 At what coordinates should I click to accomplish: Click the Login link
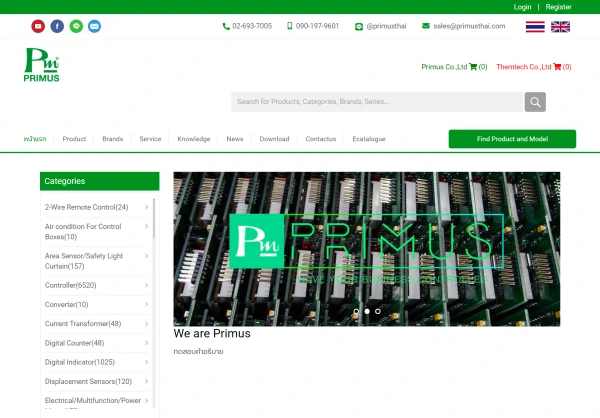point(522,7)
